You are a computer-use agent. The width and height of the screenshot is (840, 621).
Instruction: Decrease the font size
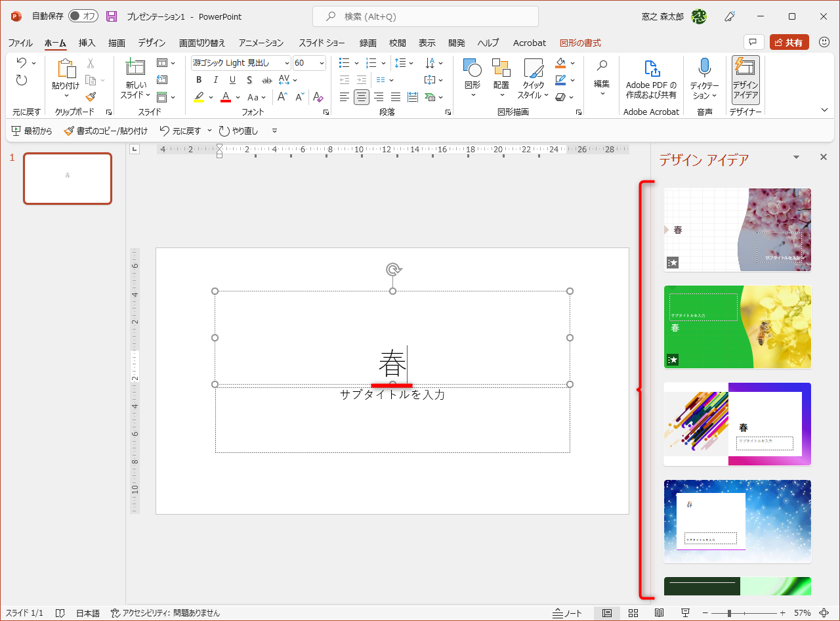(x=300, y=97)
